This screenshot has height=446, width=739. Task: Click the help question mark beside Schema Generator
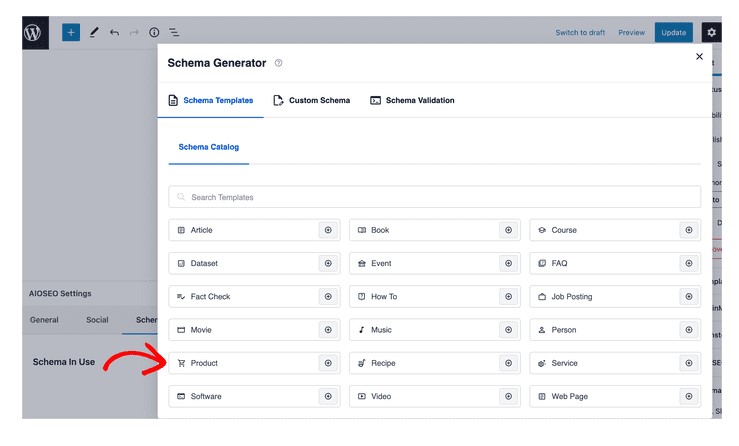tap(279, 63)
